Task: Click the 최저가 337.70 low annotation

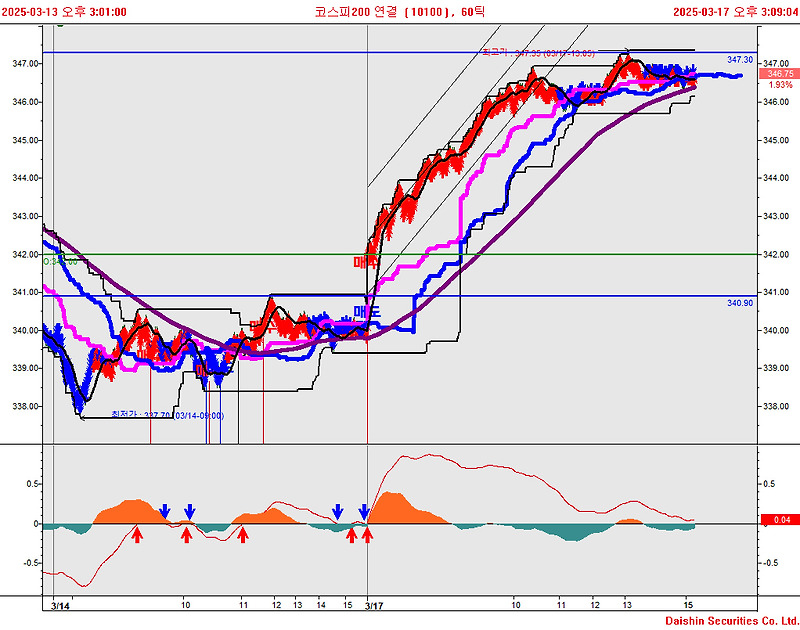Action: pos(167,416)
